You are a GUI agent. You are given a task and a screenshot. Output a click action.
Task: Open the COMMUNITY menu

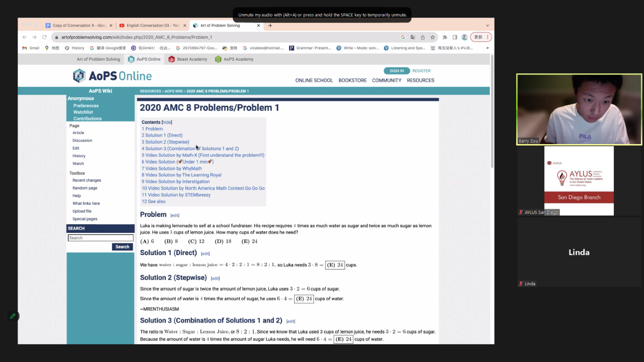click(387, 80)
